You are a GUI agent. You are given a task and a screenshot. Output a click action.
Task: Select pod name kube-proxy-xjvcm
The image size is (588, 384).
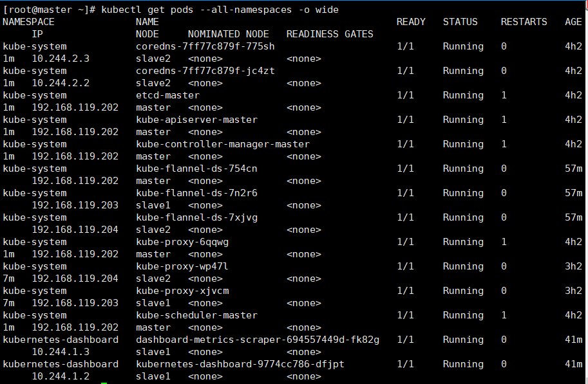coord(182,291)
